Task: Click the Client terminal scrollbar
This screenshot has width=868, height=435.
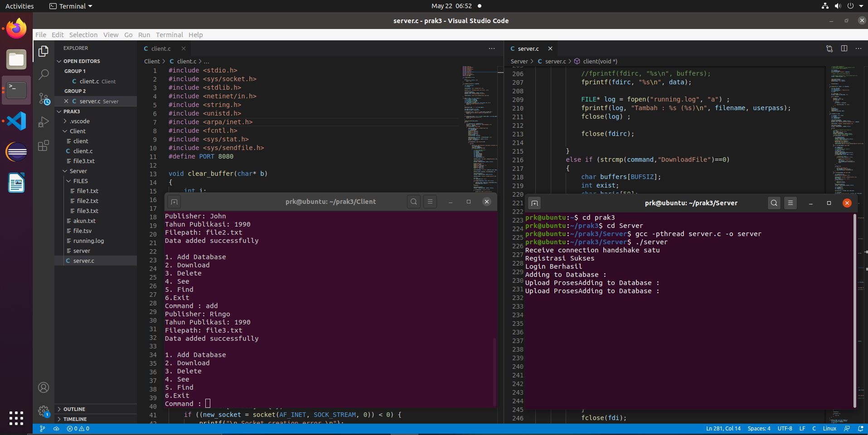Action: click(494, 372)
